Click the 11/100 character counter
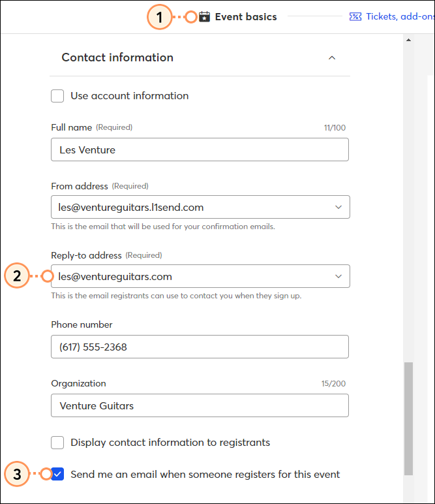 point(335,127)
